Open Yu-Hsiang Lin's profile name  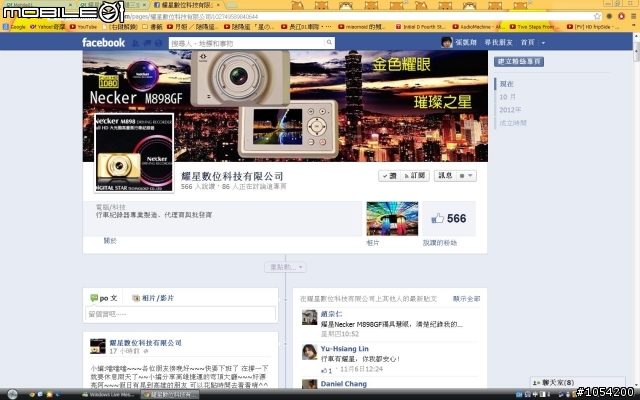pos(344,349)
